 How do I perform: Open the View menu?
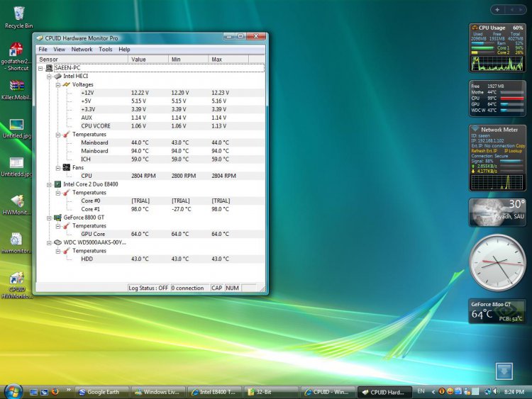pos(59,49)
